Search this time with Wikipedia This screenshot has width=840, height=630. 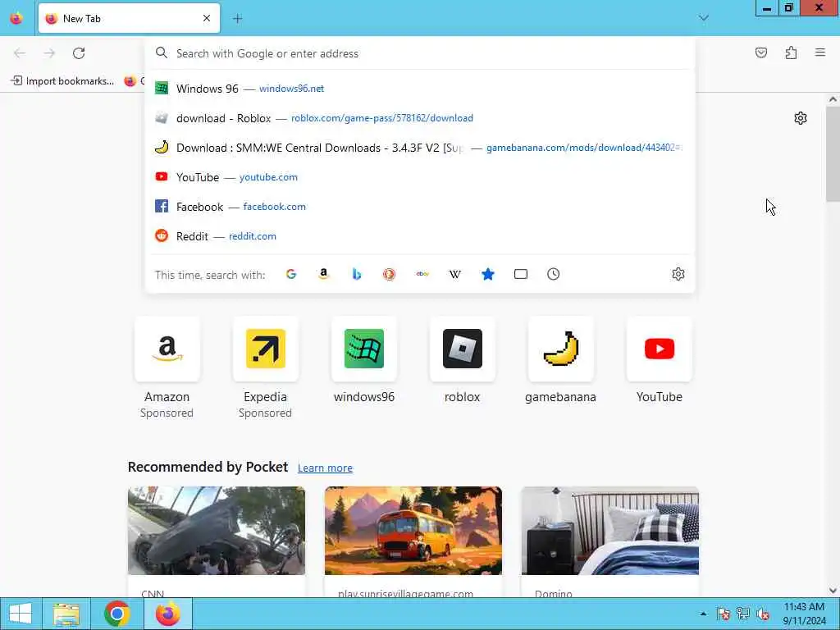454,274
